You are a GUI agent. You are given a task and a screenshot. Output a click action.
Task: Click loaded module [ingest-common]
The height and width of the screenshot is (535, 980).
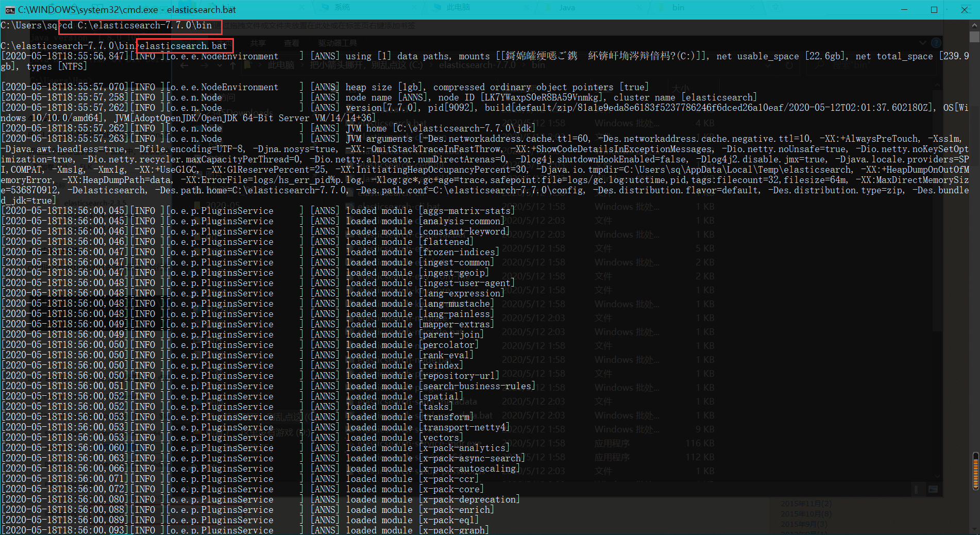click(420, 262)
